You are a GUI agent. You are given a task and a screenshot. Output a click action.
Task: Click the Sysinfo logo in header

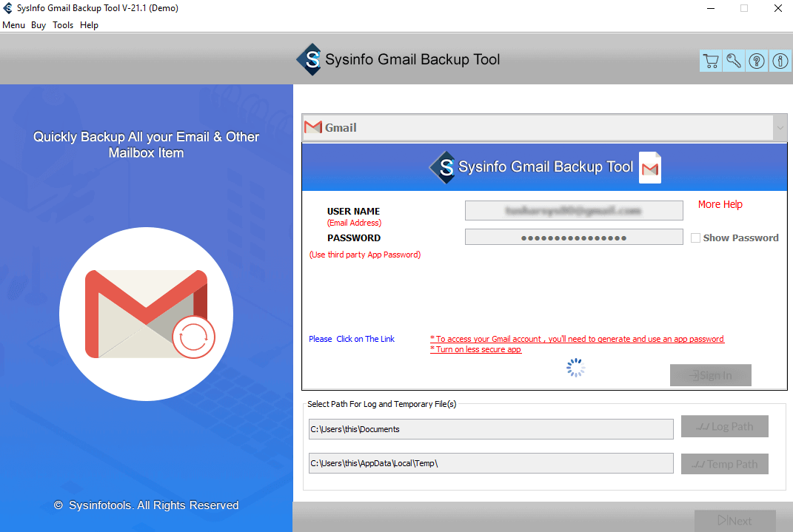pyautogui.click(x=309, y=60)
